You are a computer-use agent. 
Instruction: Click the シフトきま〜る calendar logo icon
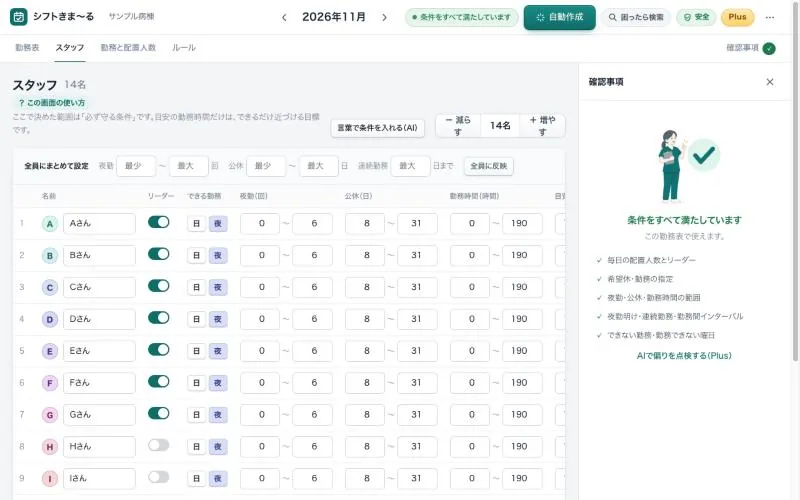[19, 17]
